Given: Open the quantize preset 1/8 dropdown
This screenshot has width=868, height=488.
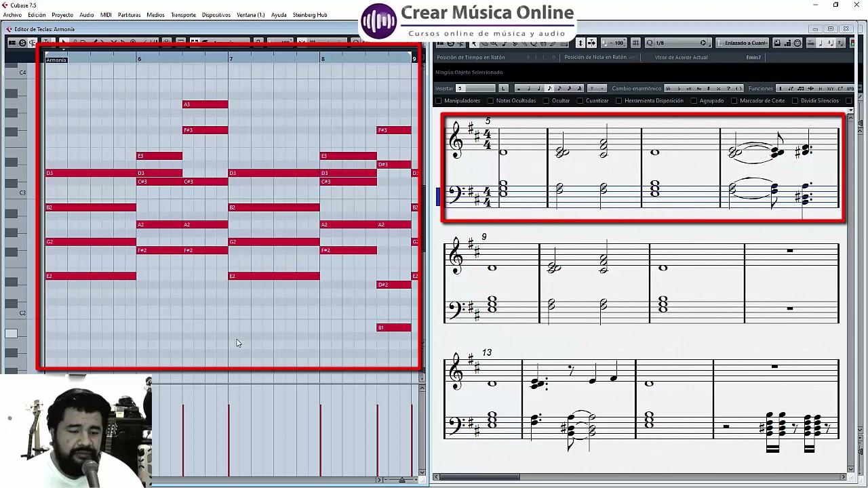Looking at the screenshot, I should click(678, 43).
